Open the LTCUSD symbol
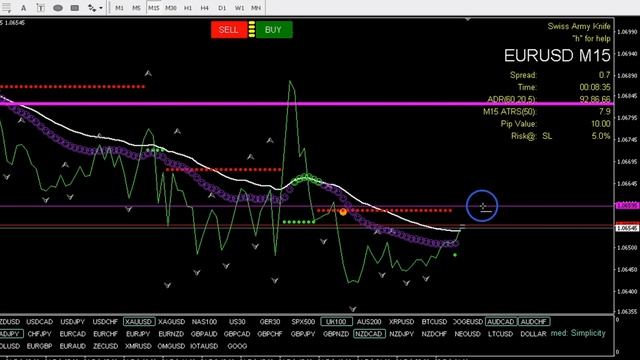This screenshot has width=640, height=360. click(x=500, y=334)
